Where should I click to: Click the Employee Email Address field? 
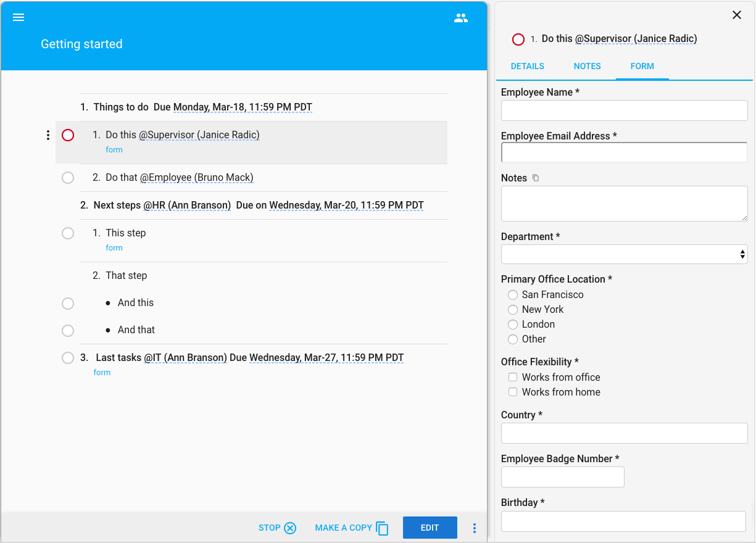(x=625, y=152)
